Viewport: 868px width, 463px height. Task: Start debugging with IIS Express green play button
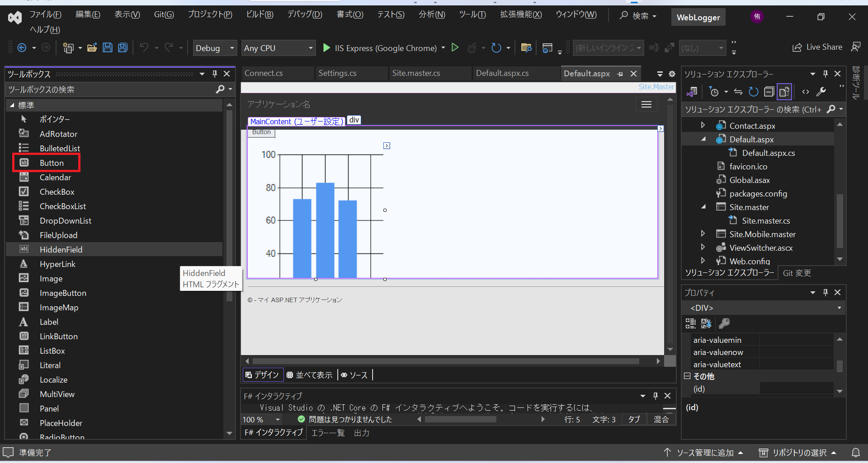tap(326, 48)
